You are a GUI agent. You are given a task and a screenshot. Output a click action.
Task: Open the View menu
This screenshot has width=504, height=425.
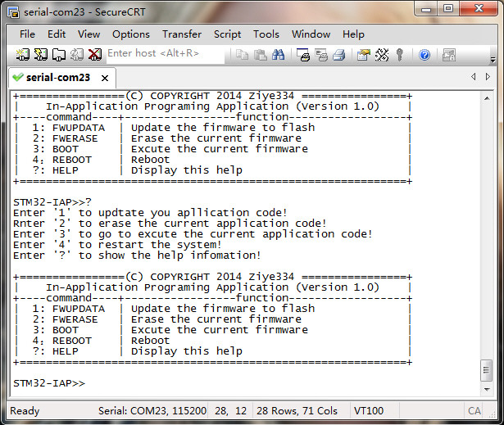(89, 34)
